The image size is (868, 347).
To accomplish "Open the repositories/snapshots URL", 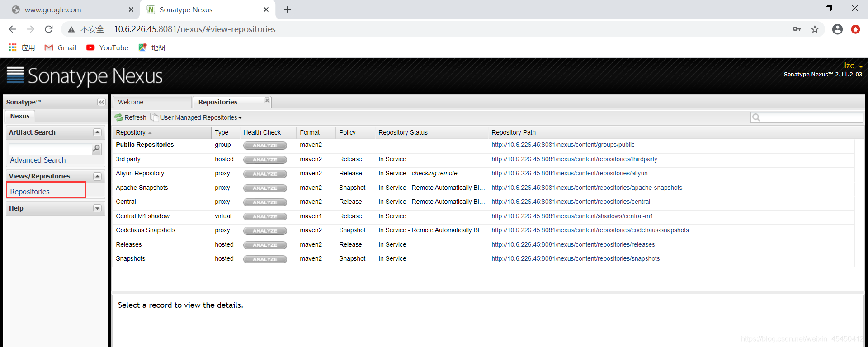I will click(576, 258).
